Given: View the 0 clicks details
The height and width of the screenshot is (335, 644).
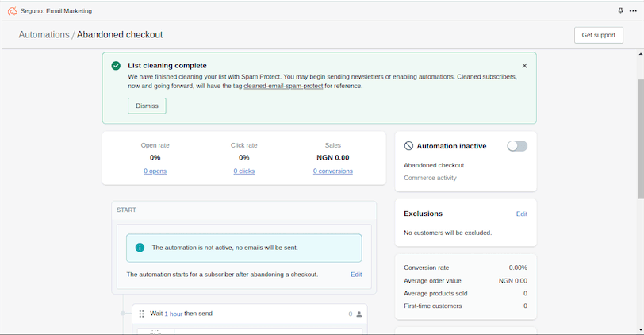Looking at the screenshot, I should (x=243, y=171).
